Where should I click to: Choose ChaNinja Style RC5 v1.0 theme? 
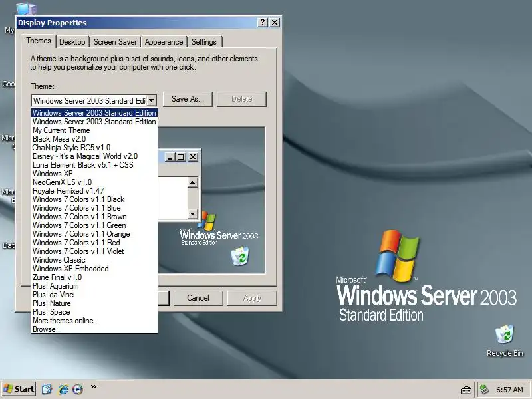(x=94, y=148)
